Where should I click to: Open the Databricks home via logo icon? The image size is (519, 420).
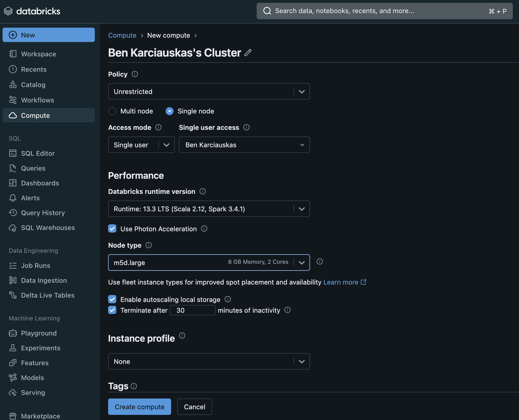click(8, 11)
